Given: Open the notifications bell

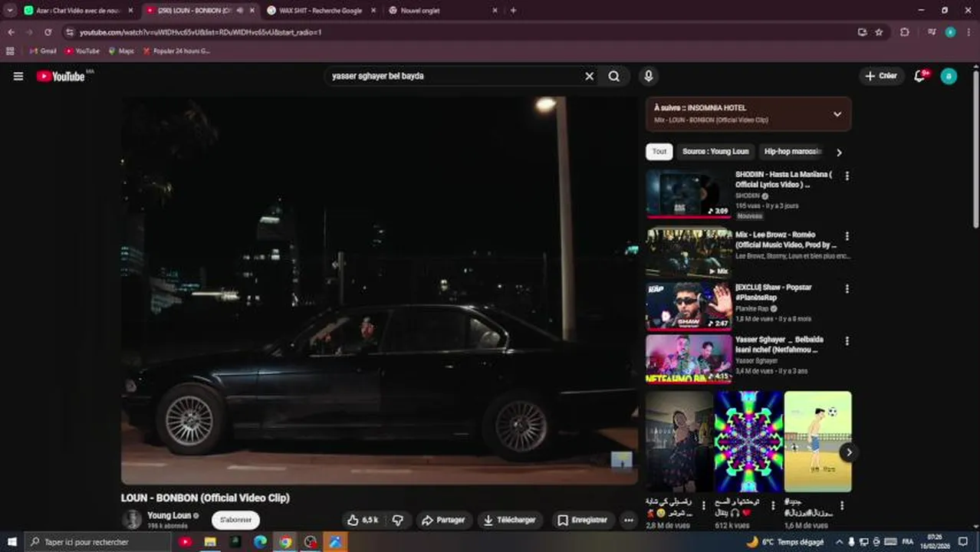Looking at the screenshot, I should (x=920, y=76).
